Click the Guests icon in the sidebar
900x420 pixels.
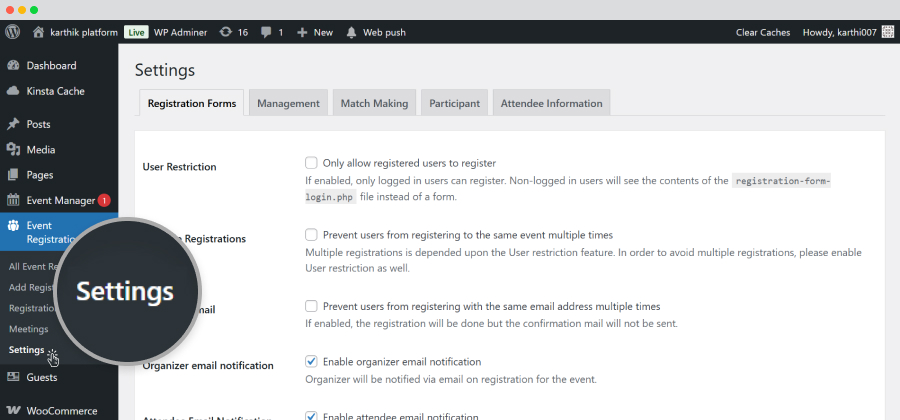[x=13, y=377]
